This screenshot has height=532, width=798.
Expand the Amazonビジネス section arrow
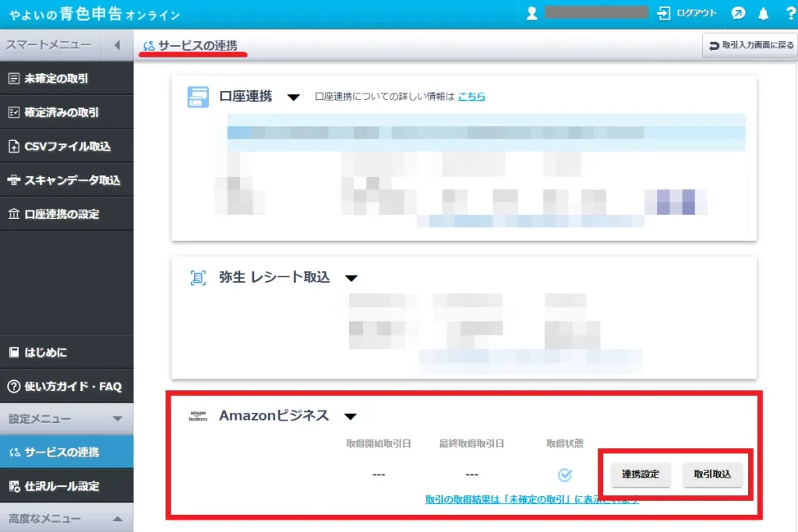click(x=350, y=417)
